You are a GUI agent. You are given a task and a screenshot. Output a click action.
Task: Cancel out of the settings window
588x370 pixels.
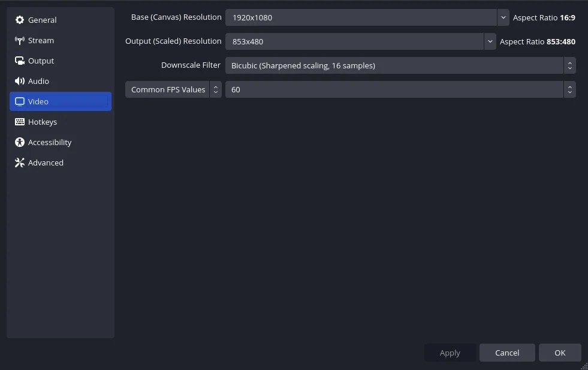click(x=506, y=353)
